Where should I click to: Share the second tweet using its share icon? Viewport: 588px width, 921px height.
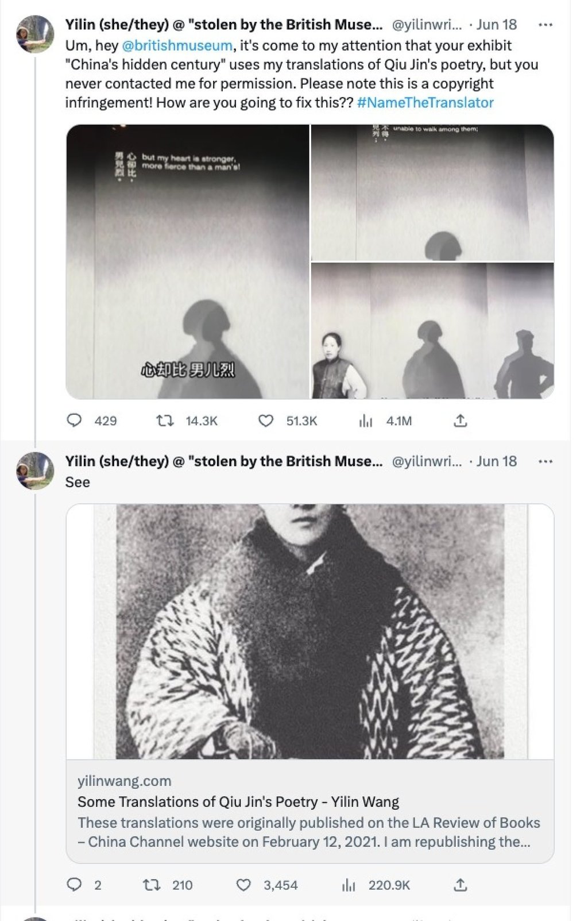coord(461,885)
